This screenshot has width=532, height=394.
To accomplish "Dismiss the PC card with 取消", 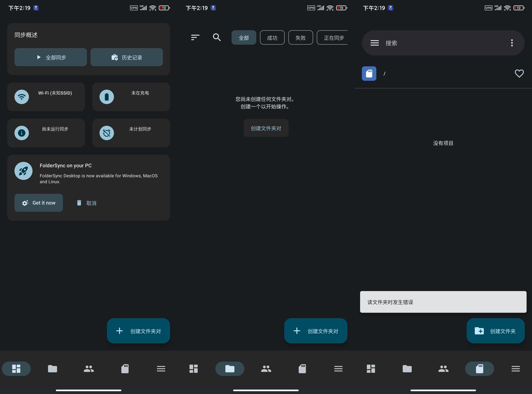I will [86, 203].
